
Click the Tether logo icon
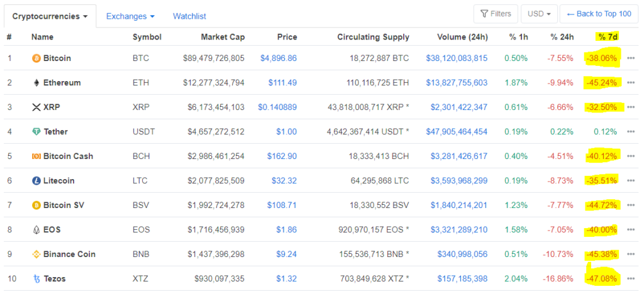tap(36, 132)
